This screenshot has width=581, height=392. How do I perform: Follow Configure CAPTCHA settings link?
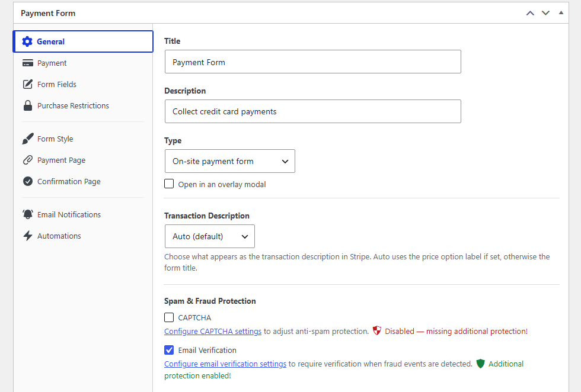point(213,331)
